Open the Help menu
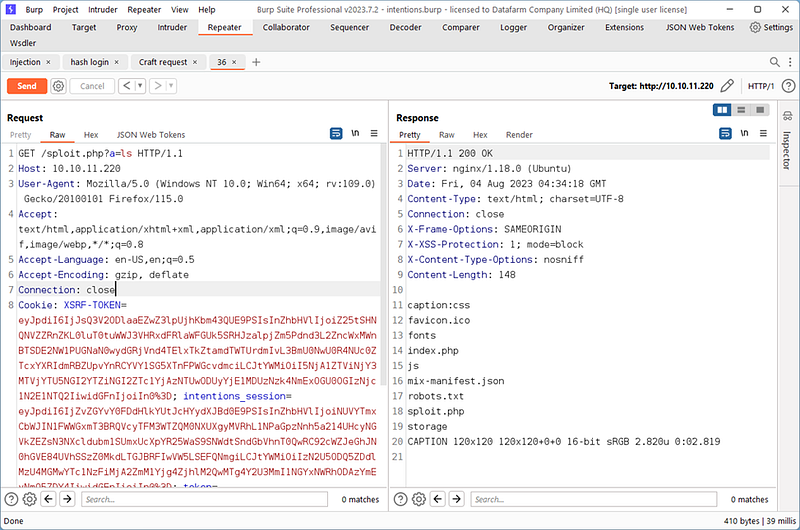Viewport: 800px width, 530px height. pyautogui.click(x=207, y=10)
